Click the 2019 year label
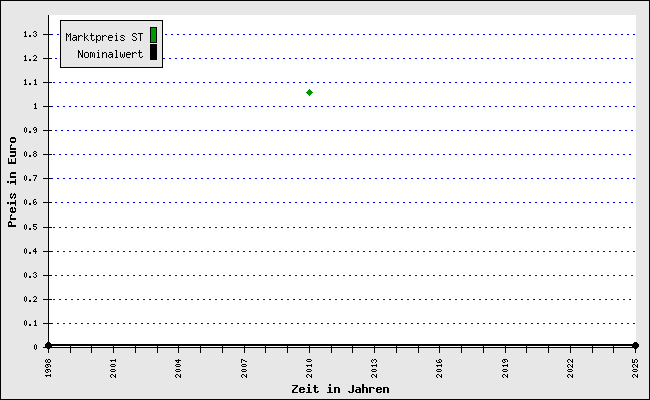The width and height of the screenshot is (650, 400). point(505,366)
